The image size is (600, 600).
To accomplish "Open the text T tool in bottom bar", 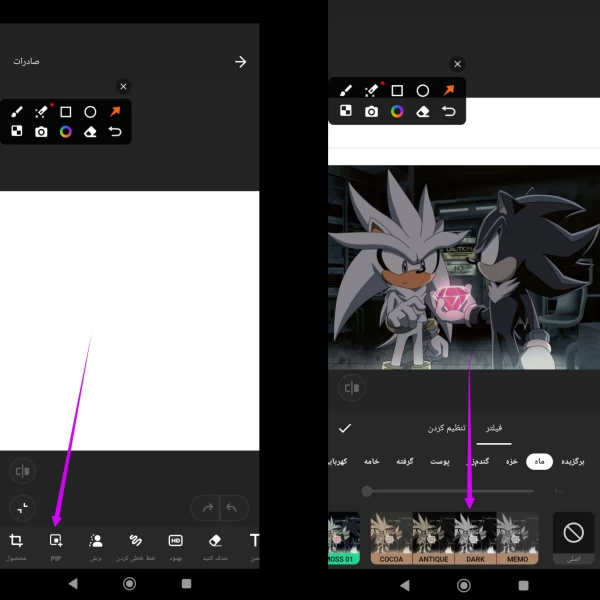I will (x=254, y=546).
